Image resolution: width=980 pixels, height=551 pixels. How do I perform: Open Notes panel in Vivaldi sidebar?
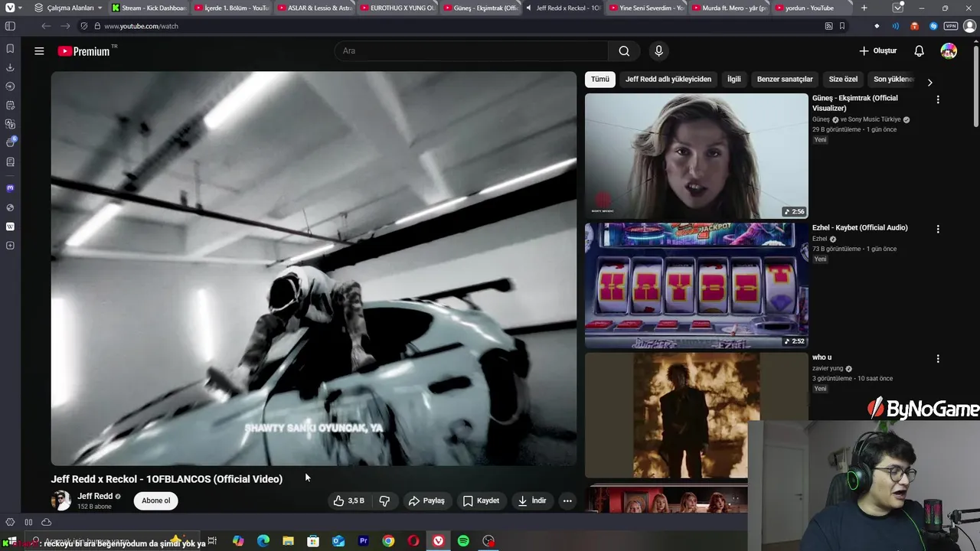10,105
